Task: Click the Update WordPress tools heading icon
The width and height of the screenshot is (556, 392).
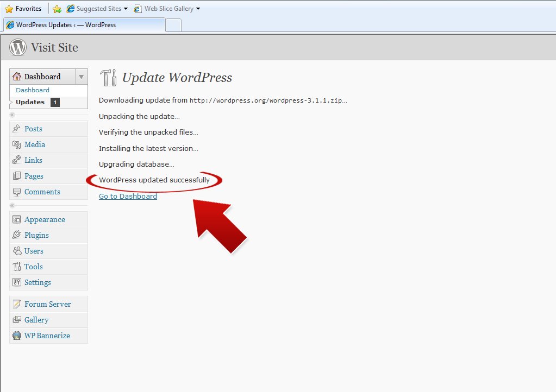Action: tap(108, 78)
